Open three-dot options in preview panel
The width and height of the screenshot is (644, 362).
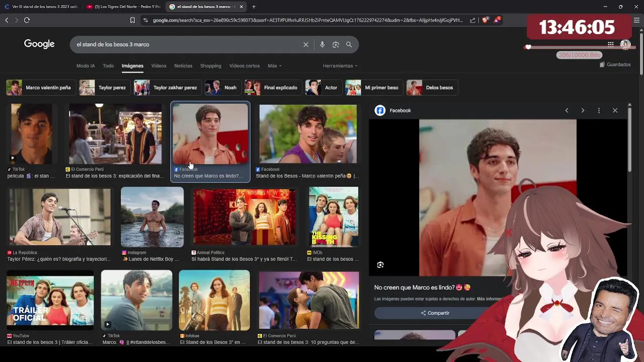(599, 110)
